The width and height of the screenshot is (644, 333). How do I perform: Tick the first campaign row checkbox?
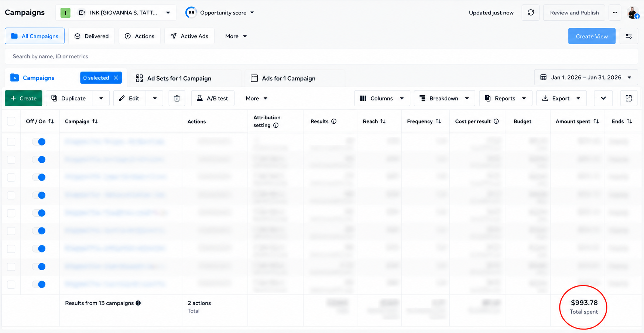click(x=11, y=142)
